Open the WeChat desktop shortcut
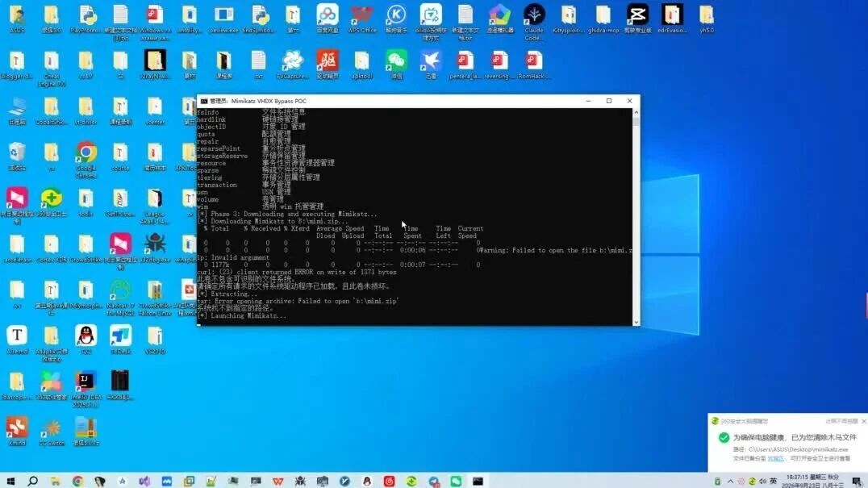The width and height of the screenshot is (868, 488). point(396,65)
